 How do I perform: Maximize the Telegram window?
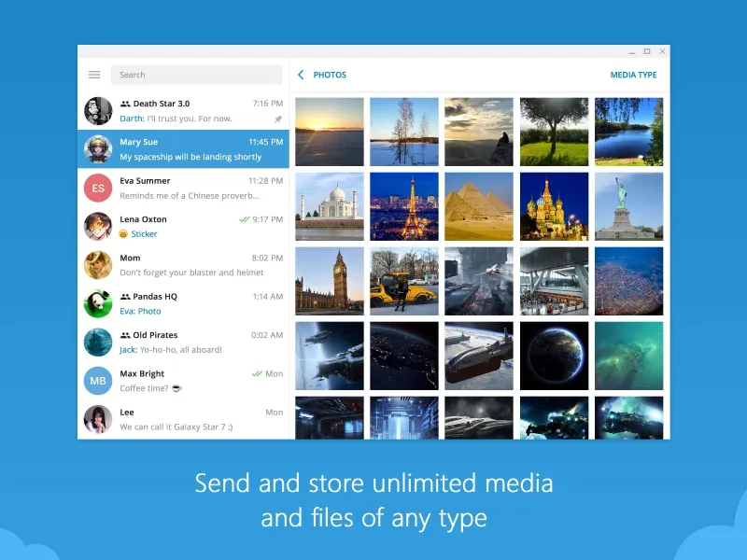647,51
